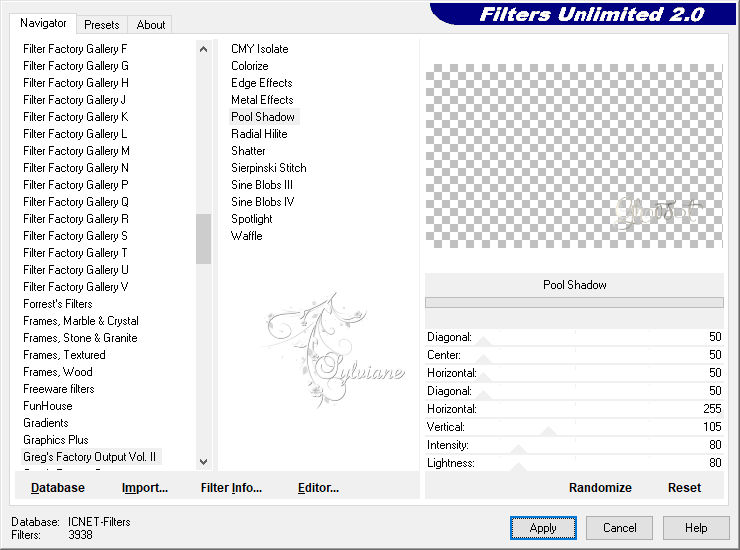This screenshot has height=550, width=740.
Task: Pick the Spotlight filter
Action: pyautogui.click(x=252, y=219)
